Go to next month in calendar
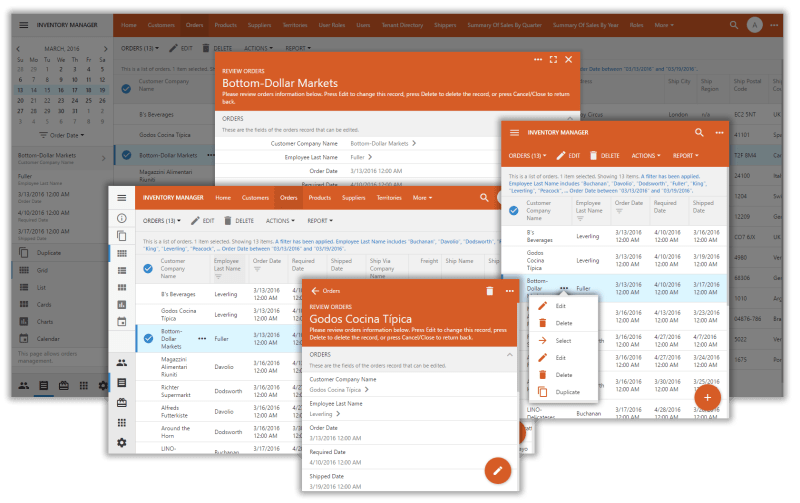This screenshot has width=800, height=503. (106, 49)
